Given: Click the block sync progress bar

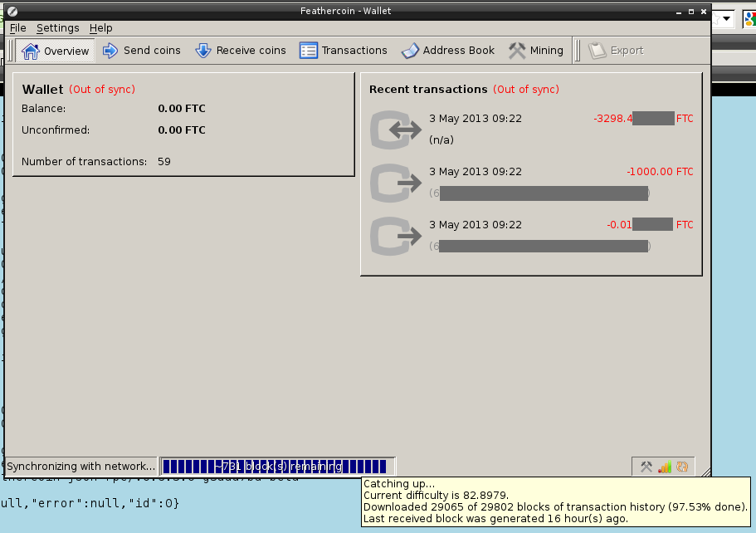Looking at the screenshot, I should click(x=278, y=467).
